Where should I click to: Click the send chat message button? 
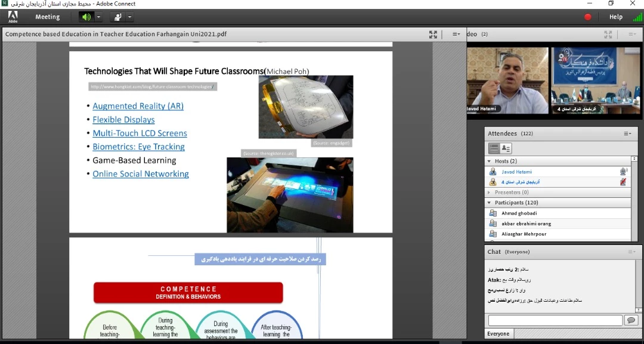pyautogui.click(x=631, y=321)
